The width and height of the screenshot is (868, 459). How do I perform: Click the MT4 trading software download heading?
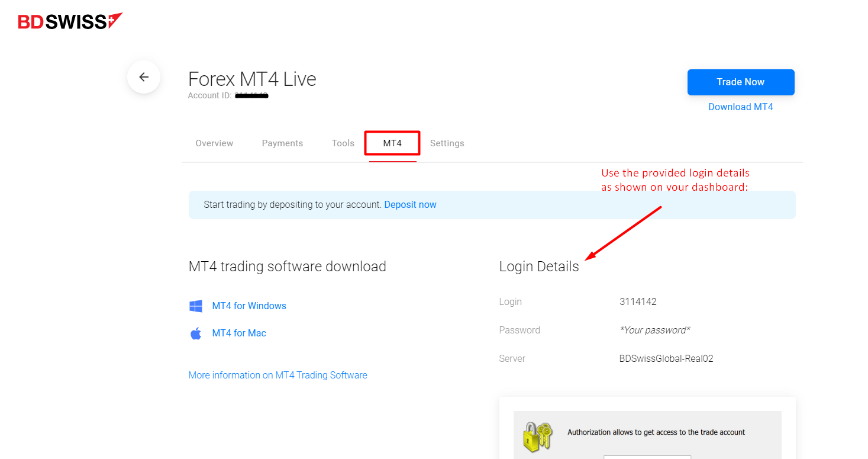pos(288,267)
